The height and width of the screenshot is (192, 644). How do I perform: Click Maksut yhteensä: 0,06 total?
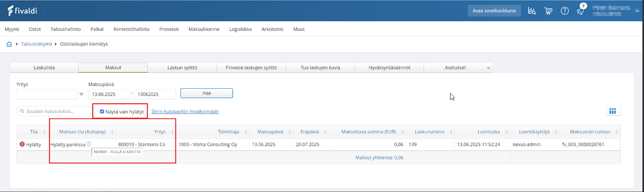[x=379, y=158]
